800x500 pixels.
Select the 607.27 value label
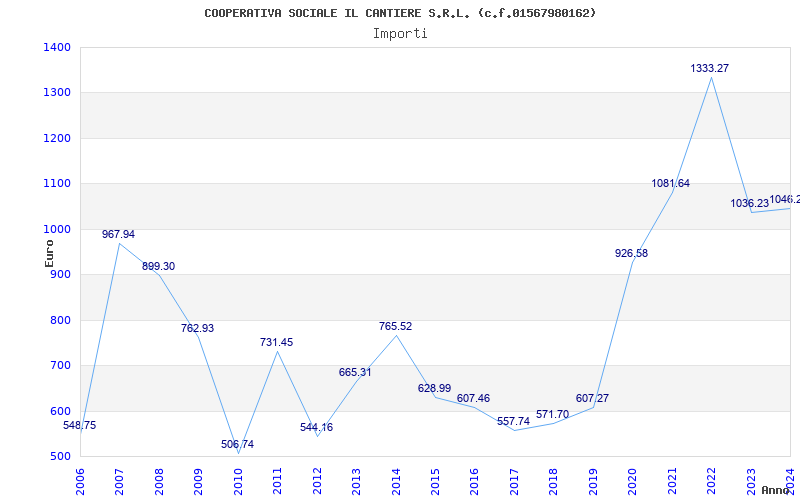[592, 398]
